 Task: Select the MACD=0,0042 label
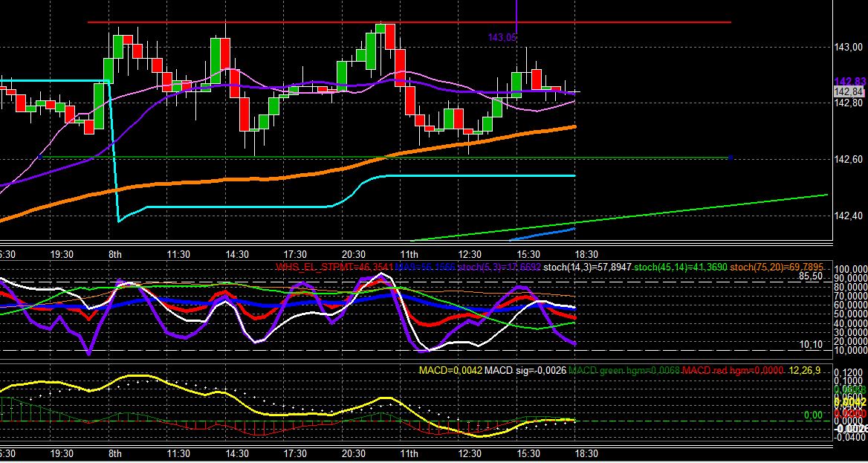[x=450, y=370]
